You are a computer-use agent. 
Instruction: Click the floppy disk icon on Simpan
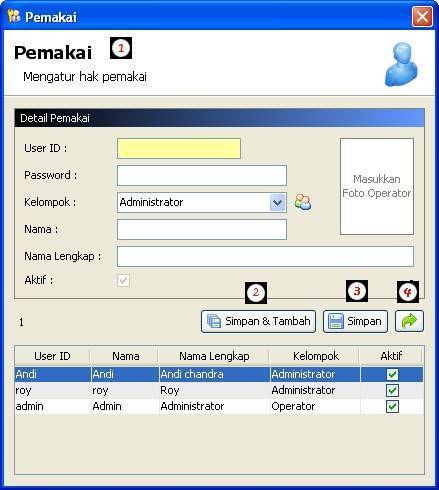336,321
